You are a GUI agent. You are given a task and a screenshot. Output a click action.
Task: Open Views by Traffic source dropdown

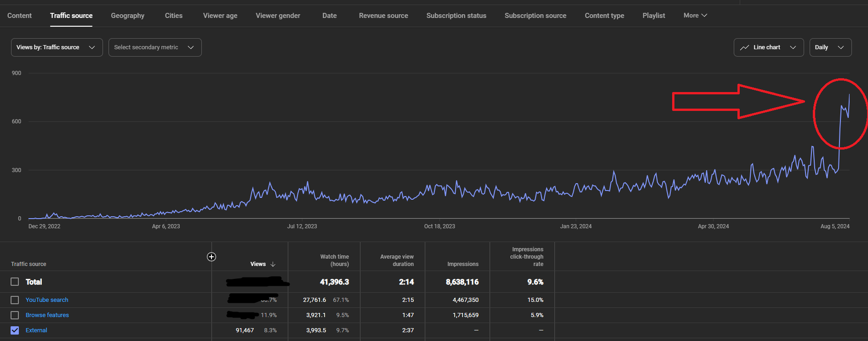57,47
